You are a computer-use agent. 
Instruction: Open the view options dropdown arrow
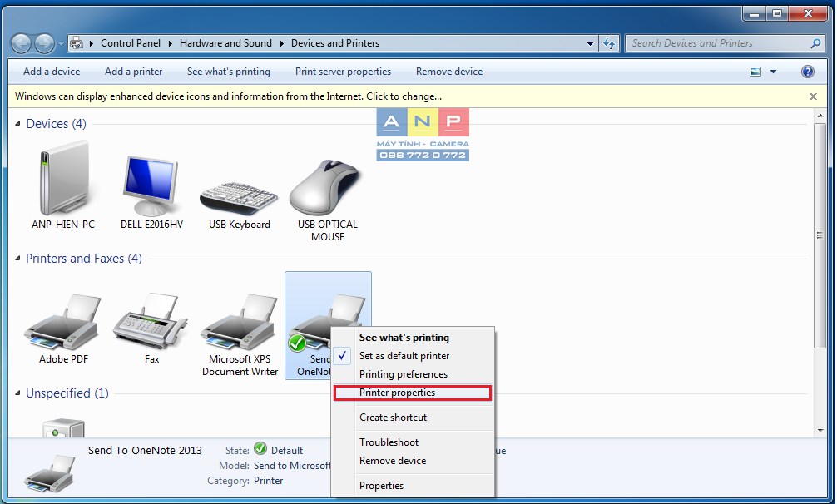tap(773, 72)
